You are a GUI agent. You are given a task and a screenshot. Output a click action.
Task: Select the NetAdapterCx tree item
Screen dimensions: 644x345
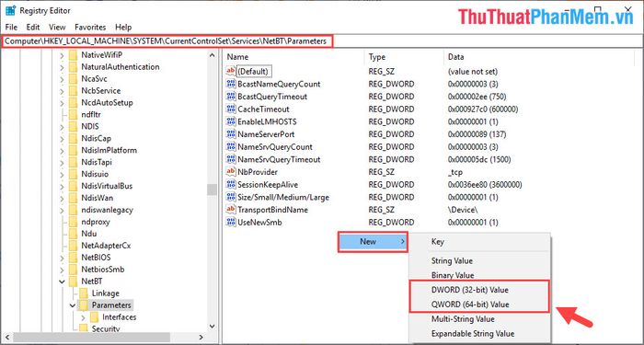(x=106, y=246)
